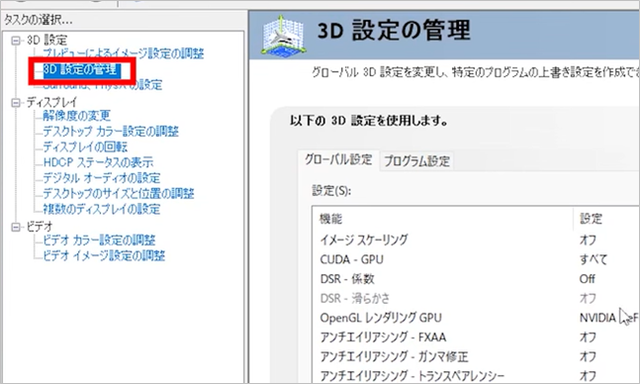Click the オフ value for イメージ スケーリング
The width and height of the screenshot is (640, 384).
(x=588, y=240)
